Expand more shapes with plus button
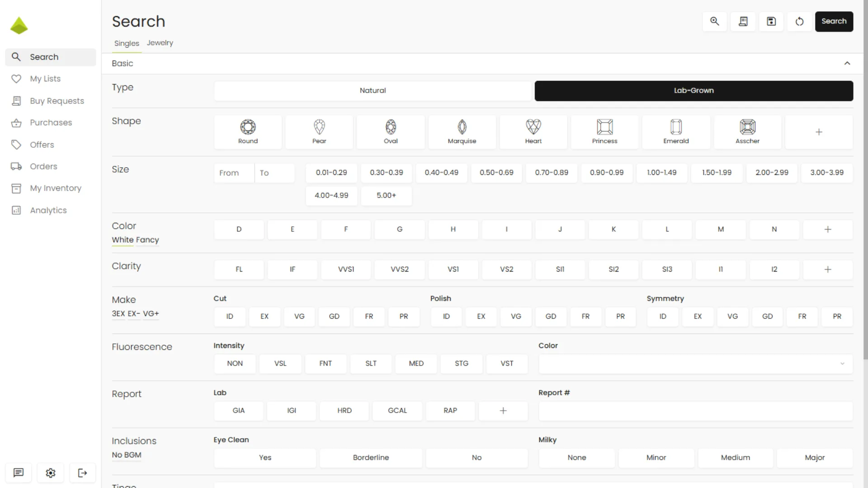This screenshot has height=488, width=868. 819,132
